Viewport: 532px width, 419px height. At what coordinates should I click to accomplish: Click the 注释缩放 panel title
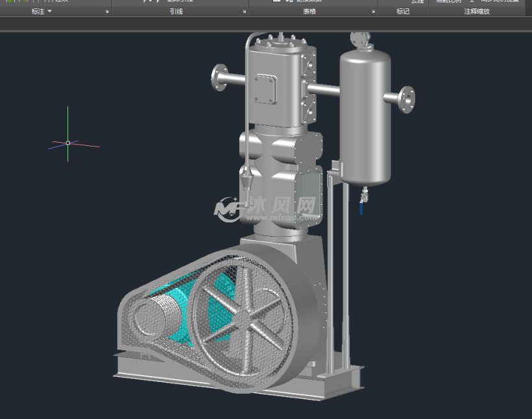click(x=477, y=12)
